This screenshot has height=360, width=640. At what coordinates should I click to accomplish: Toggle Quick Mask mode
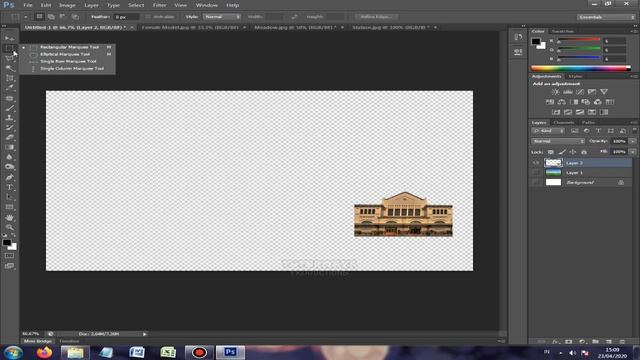click(9, 256)
